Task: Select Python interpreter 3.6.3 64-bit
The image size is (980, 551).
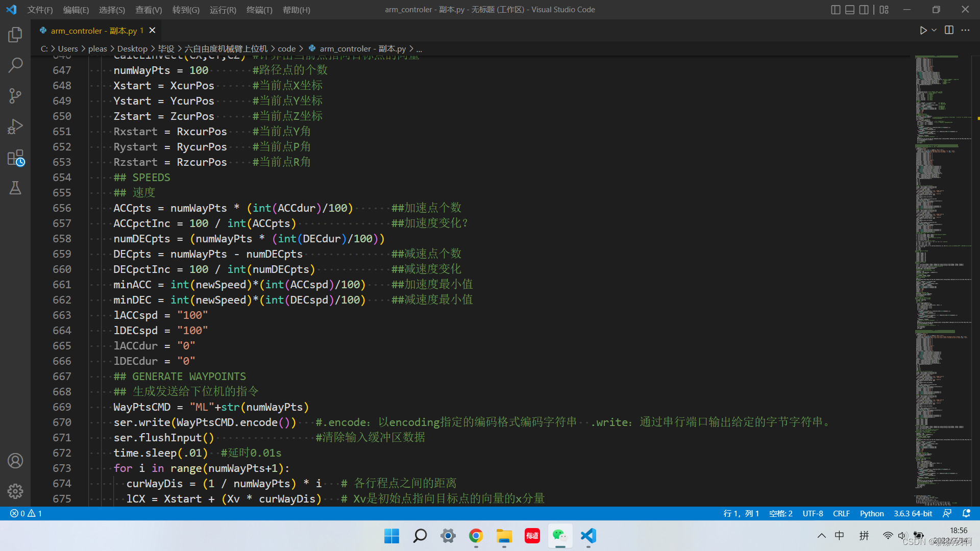Action: coord(913,513)
